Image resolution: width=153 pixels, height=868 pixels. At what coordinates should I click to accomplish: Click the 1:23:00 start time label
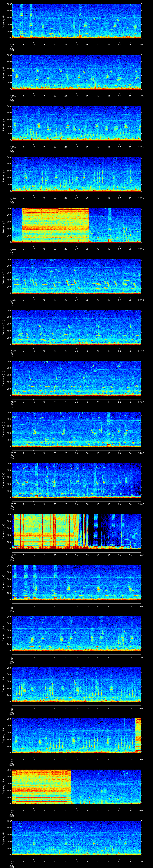(12, 504)
